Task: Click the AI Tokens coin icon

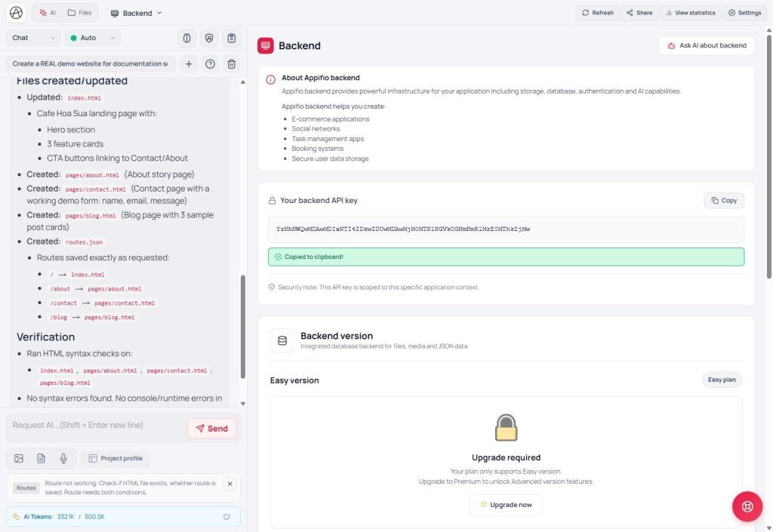Action: [x=17, y=517]
